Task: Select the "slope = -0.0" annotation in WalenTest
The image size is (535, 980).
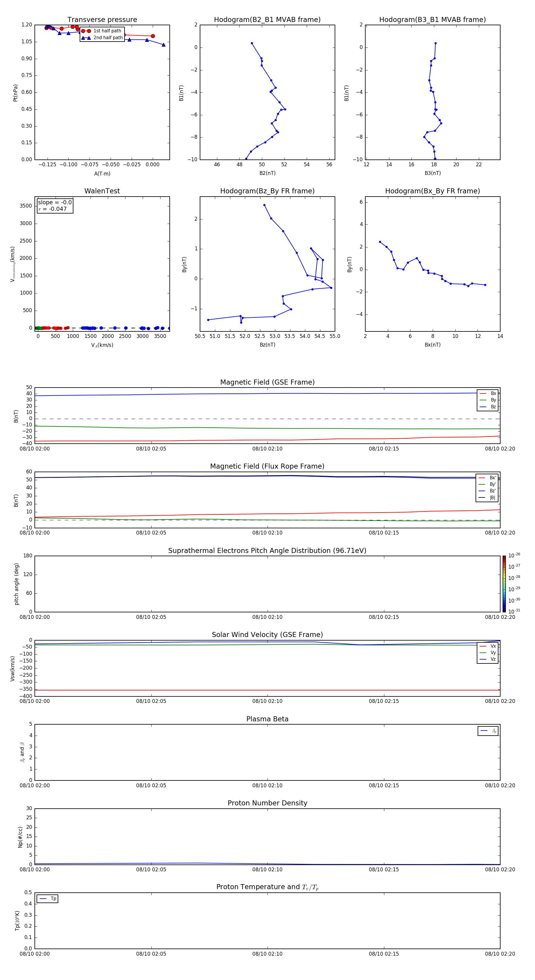Action: (x=55, y=203)
